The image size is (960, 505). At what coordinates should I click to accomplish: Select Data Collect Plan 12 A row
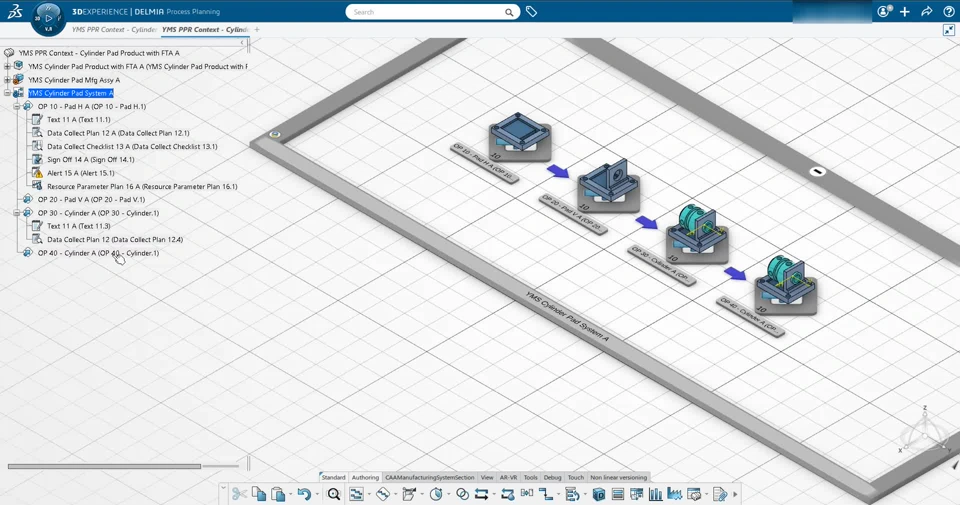point(118,133)
